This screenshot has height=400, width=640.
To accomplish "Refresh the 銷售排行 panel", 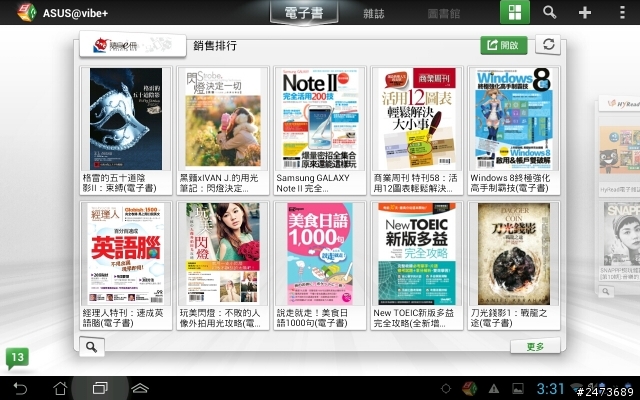I will pyautogui.click(x=548, y=44).
